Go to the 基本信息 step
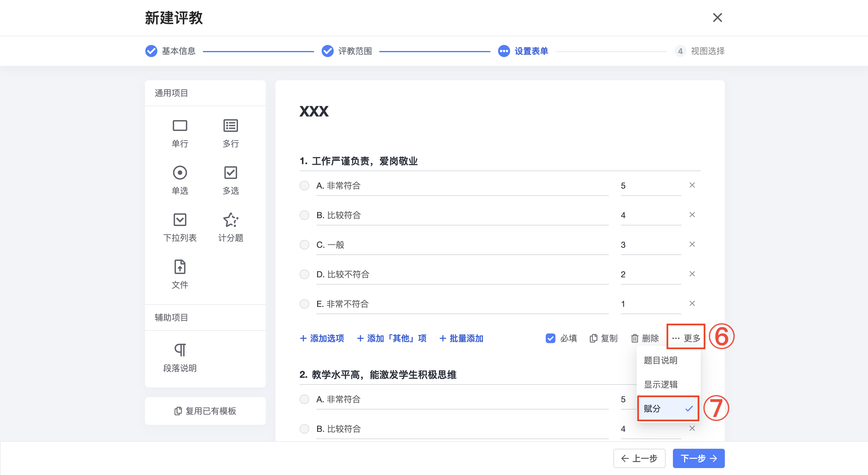The height and width of the screenshot is (475, 868). click(x=170, y=51)
